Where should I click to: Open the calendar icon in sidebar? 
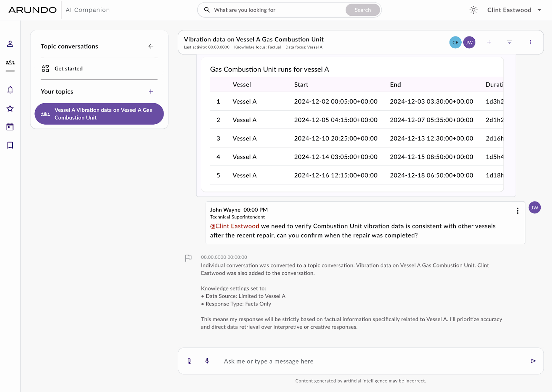10,127
